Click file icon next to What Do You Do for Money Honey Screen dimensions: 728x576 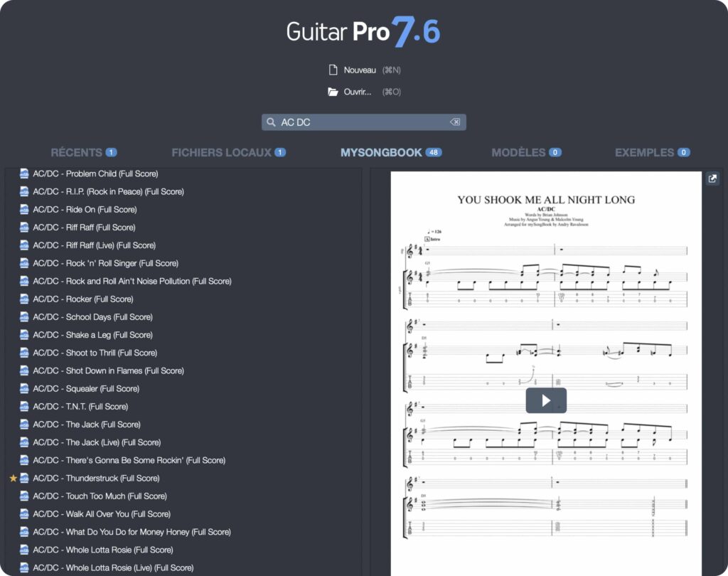pos(24,532)
